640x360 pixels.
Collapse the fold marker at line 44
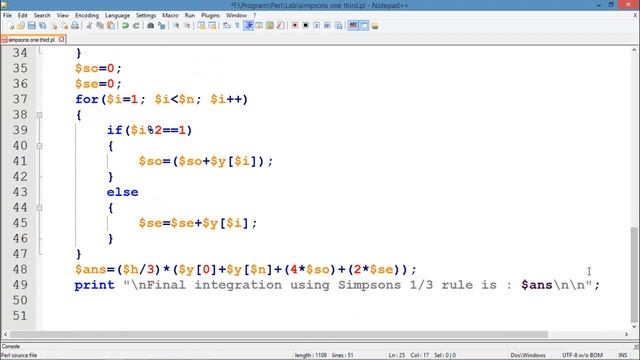click(40, 208)
